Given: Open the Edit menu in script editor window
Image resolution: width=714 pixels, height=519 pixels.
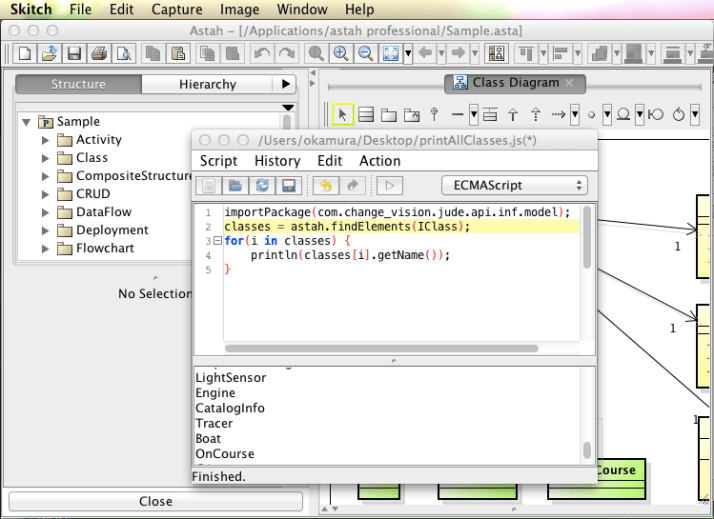Looking at the screenshot, I should coord(330,161).
